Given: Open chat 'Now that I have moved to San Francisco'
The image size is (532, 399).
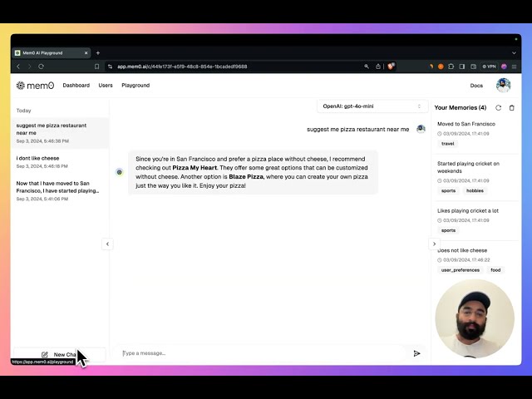Looking at the screenshot, I should click(60, 190).
